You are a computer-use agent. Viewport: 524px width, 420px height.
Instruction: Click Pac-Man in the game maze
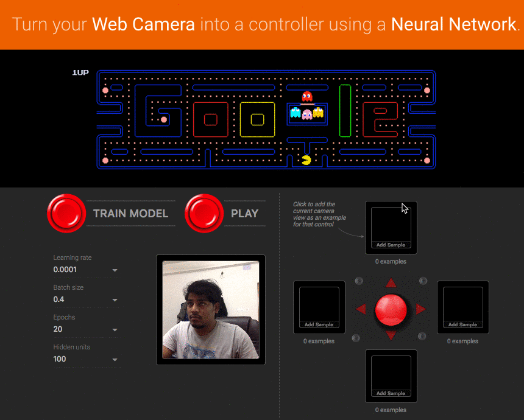tap(306, 159)
